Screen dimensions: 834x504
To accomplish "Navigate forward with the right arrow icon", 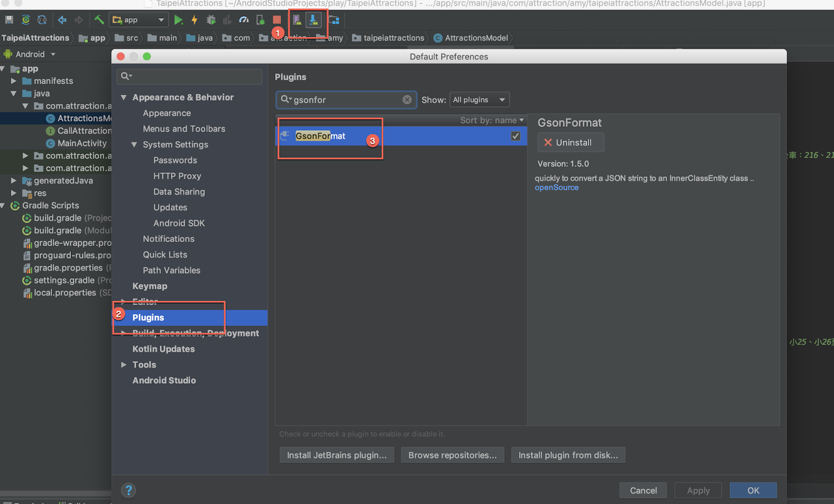I will coord(79,20).
